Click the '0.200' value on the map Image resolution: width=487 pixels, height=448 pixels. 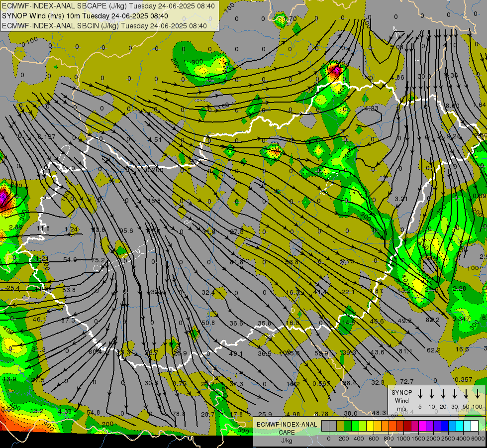point(154,170)
